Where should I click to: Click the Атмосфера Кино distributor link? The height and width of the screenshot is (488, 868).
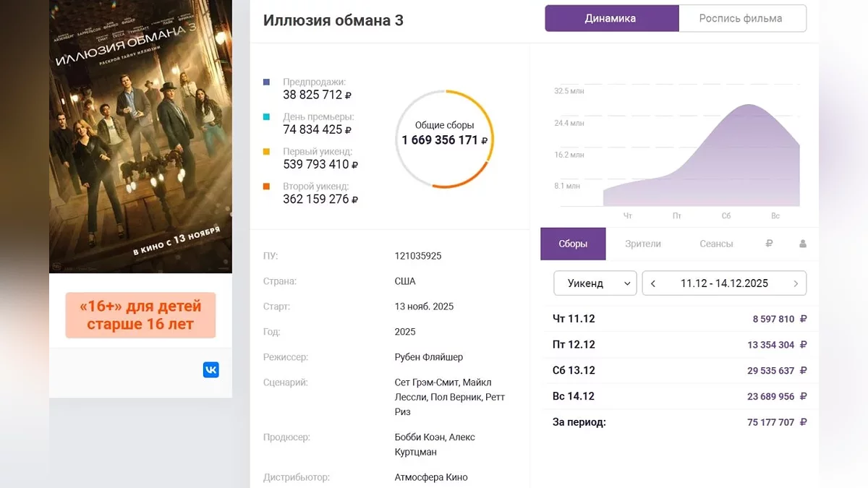431,477
